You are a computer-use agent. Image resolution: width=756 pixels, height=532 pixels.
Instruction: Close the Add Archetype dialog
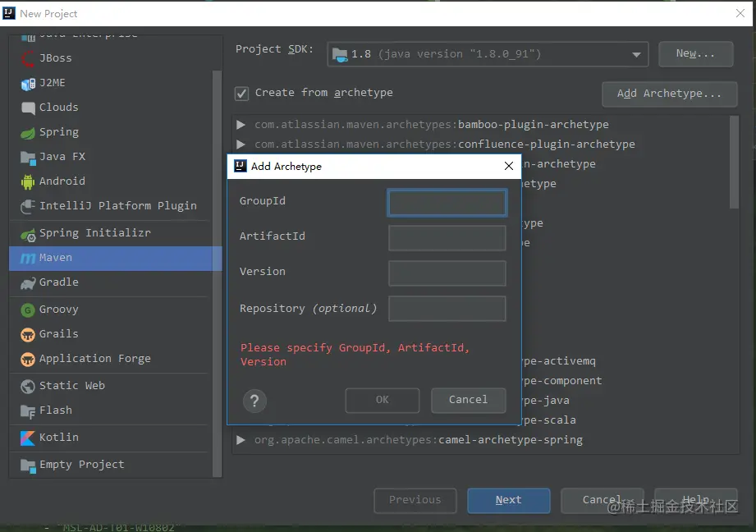(509, 166)
